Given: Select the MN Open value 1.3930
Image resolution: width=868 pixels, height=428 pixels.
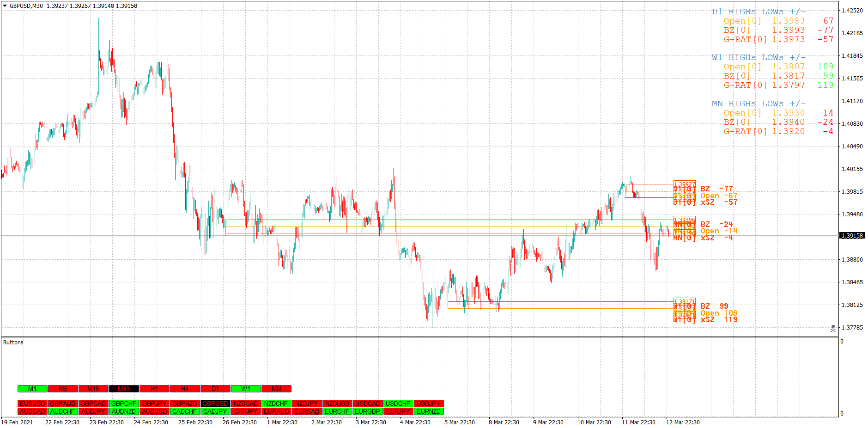Looking at the screenshot, I should coord(789,113).
